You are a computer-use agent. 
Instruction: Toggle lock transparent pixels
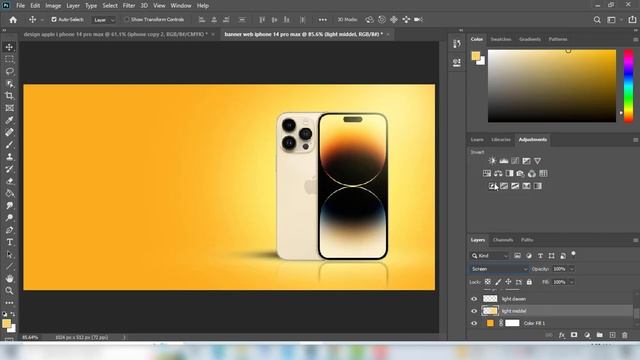tap(488, 282)
